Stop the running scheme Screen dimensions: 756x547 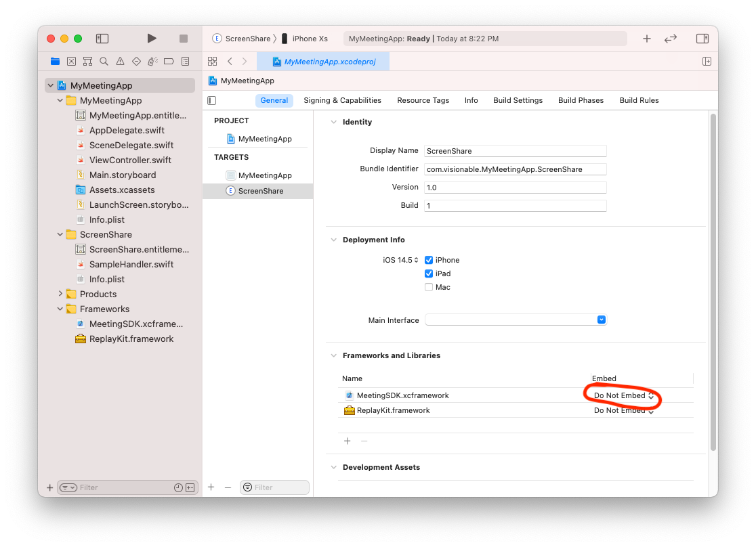[x=183, y=39]
